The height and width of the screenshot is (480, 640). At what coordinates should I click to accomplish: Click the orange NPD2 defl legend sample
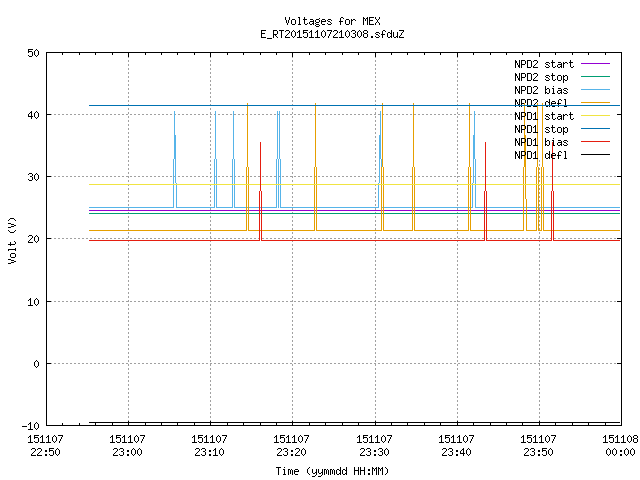595,103
